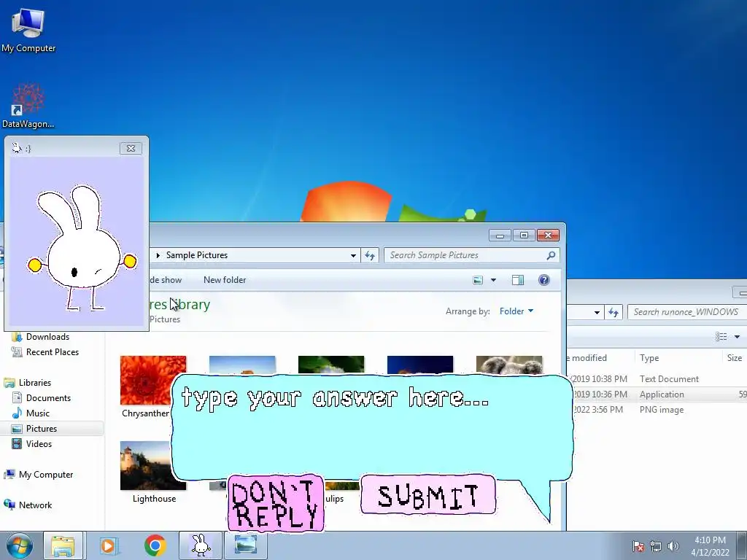Switch to the bunny app on the taskbar

pos(201,545)
